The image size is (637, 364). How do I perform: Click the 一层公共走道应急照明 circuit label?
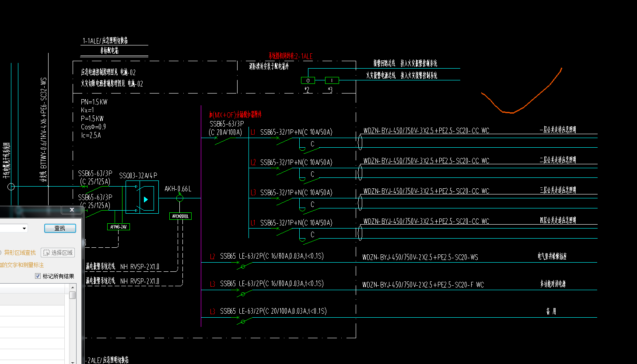pyautogui.click(x=558, y=130)
